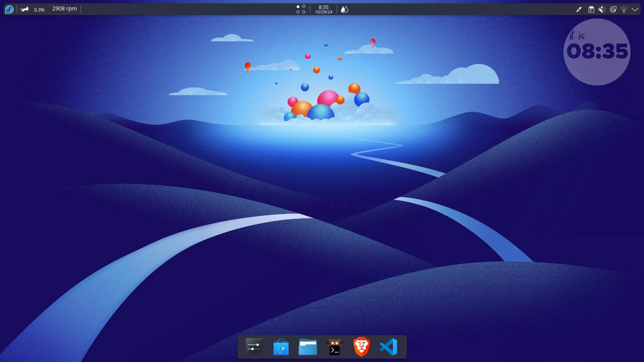Click the 2908 rpm fan speed readout
Image resolution: width=644 pixels, height=362 pixels.
[x=64, y=9]
